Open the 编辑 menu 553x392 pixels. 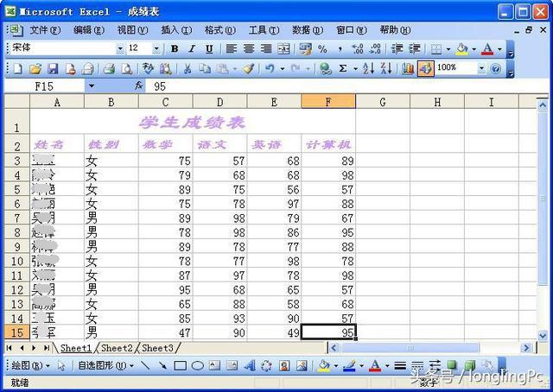pos(89,30)
